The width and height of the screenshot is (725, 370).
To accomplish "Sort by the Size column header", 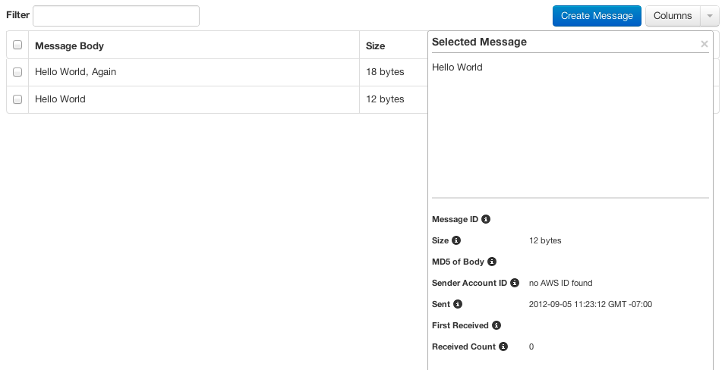I will [x=375, y=46].
